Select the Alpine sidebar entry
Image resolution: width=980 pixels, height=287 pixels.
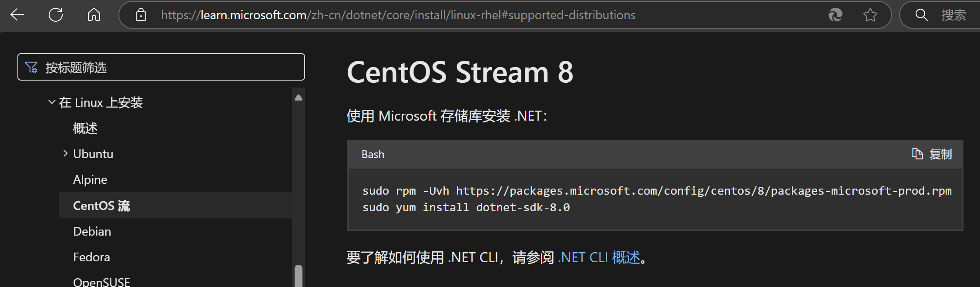point(90,179)
